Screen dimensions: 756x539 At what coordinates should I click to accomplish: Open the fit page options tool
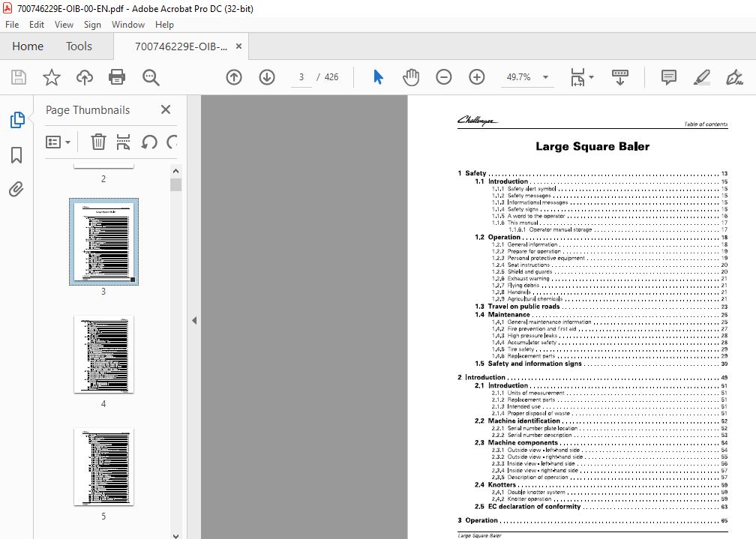click(577, 77)
